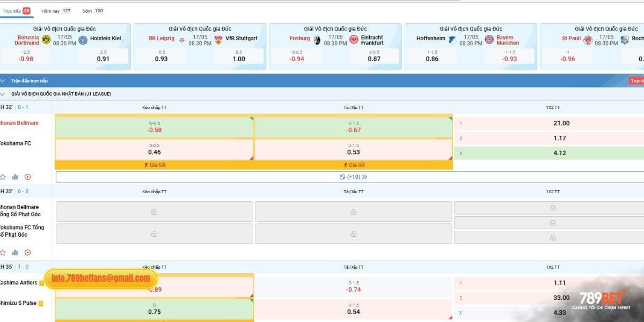Image resolution: width=644 pixels, height=322 pixels.
Task: Click the St Pauli club logo
Action: (588, 40)
